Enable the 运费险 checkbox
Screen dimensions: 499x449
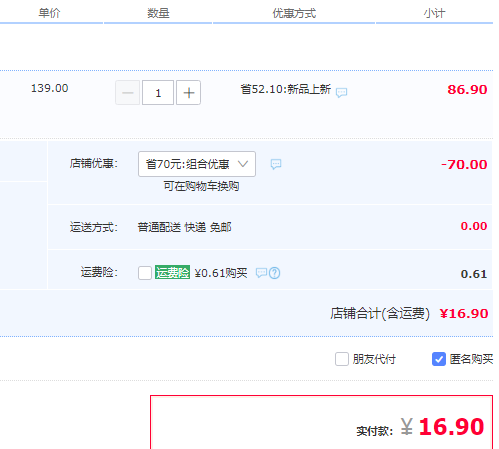(x=145, y=273)
